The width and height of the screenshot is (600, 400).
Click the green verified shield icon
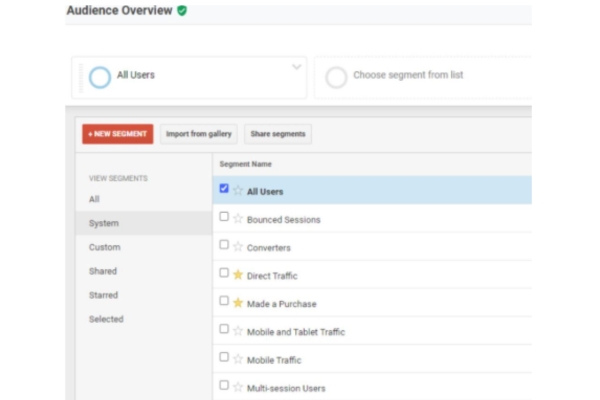(x=181, y=11)
